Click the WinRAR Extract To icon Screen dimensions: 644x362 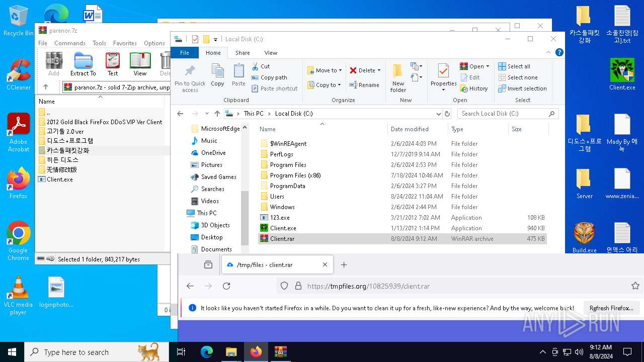(x=83, y=64)
